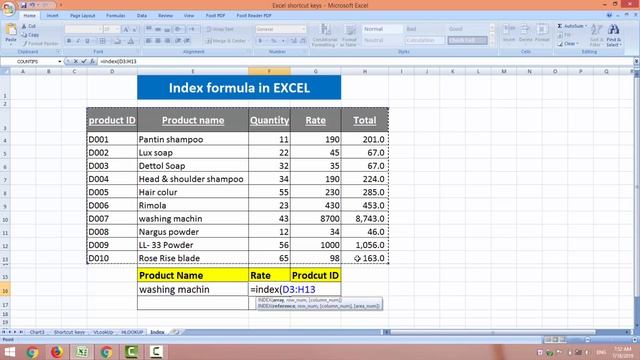
Task: Open the Windows Start button
Action: (9, 352)
